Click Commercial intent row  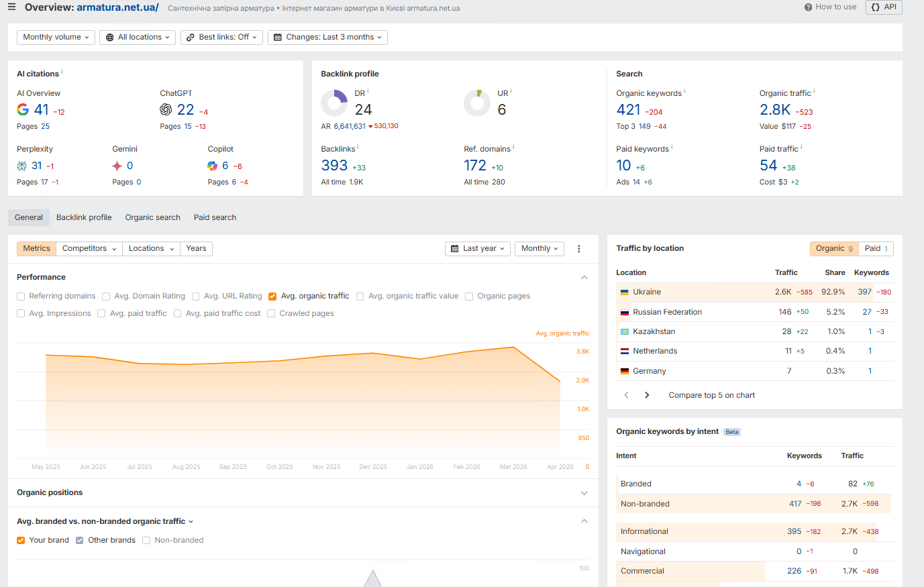click(755, 572)
